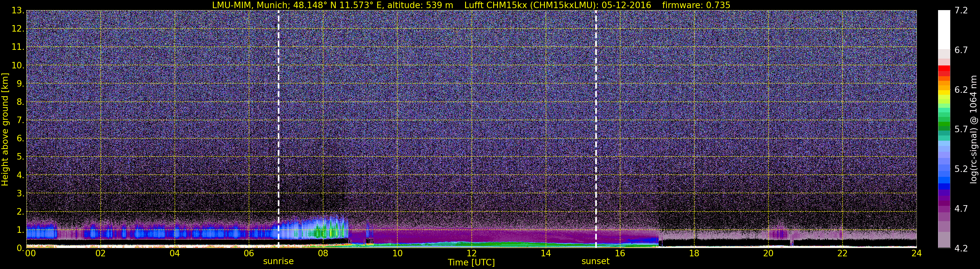980x269 pixels.
Task: Click the y-axis tick label '5.'
Action: (x=20, y=157)
